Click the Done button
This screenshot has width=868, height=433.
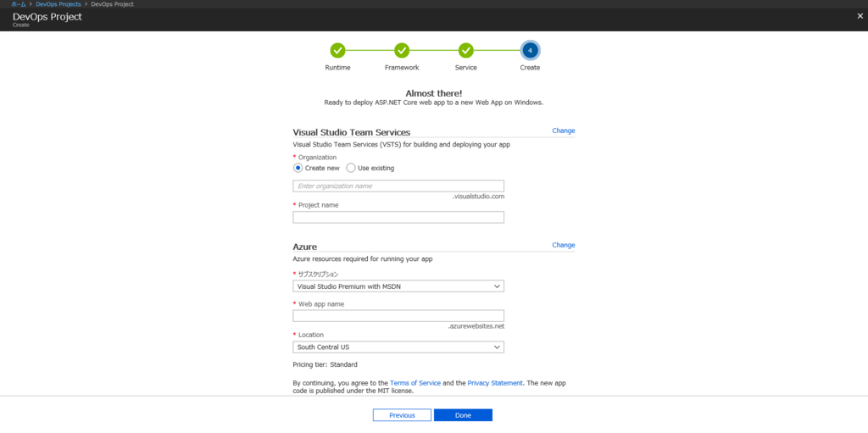pos(463,415)
